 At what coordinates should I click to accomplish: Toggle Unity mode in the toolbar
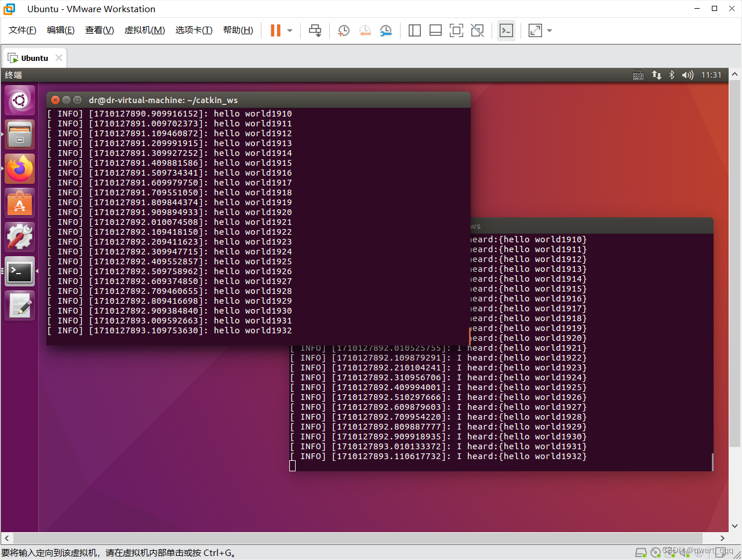pyautogui.click(x=477, y=31)
